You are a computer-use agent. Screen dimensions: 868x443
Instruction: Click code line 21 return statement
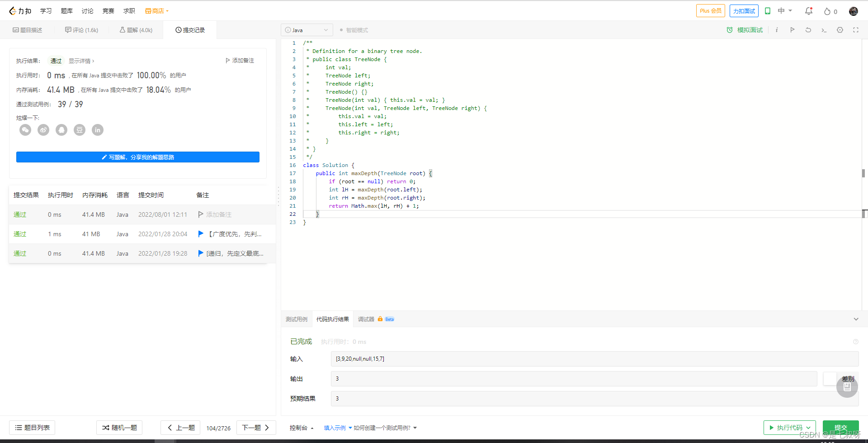point(373,206)
